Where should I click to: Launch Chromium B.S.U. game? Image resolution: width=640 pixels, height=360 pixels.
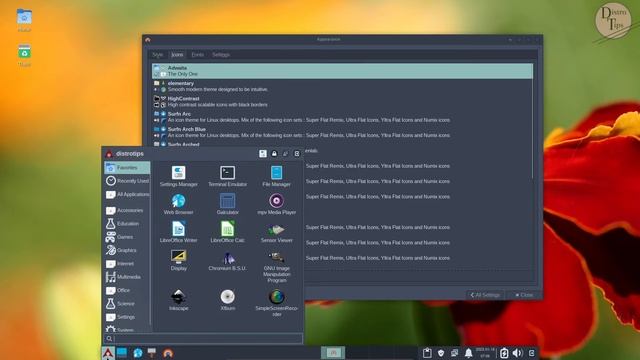(227, 261)
